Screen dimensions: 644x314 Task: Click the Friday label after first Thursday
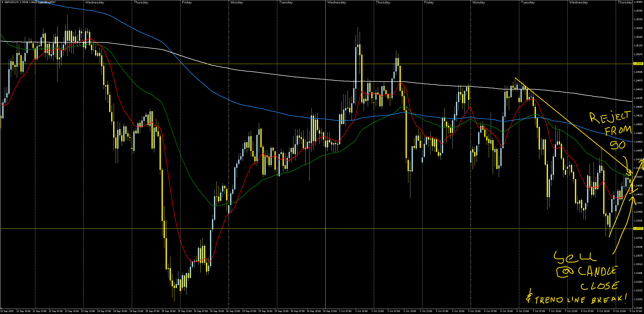click(x=187, y=2)
